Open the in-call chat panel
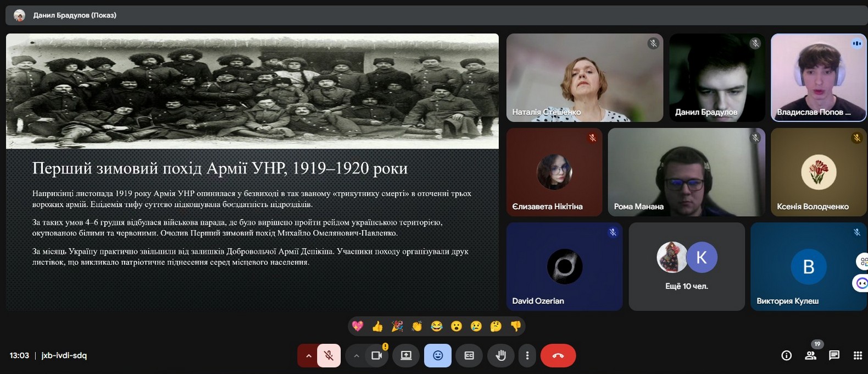 pos(834,356)
